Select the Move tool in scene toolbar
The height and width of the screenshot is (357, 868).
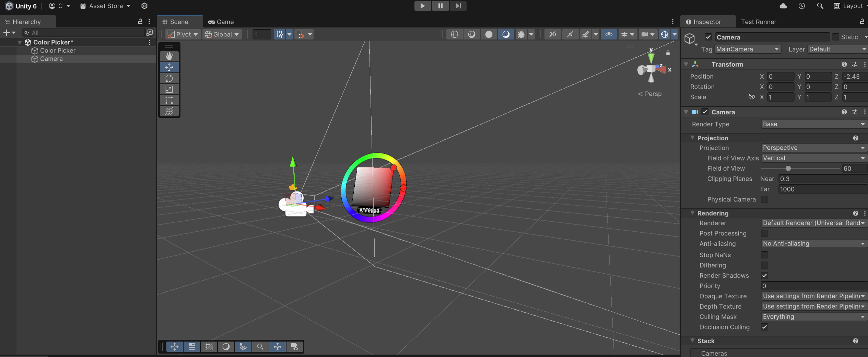pos(169,67)
